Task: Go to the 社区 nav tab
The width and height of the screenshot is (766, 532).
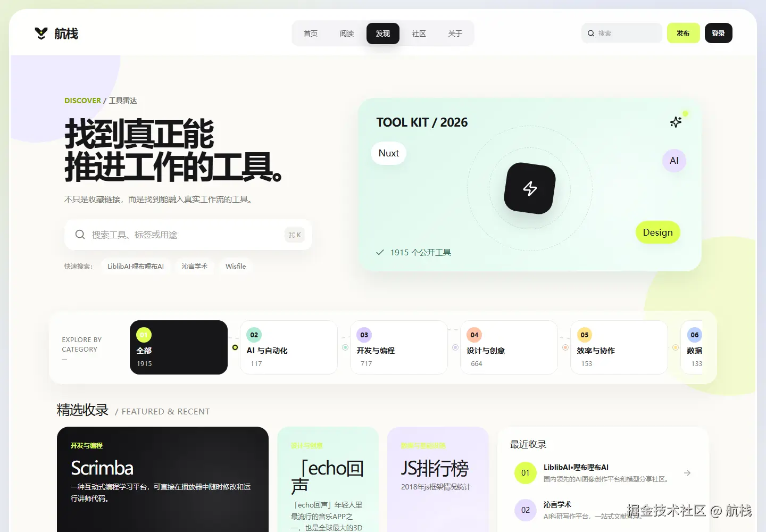Action: (x=419, y=34)
